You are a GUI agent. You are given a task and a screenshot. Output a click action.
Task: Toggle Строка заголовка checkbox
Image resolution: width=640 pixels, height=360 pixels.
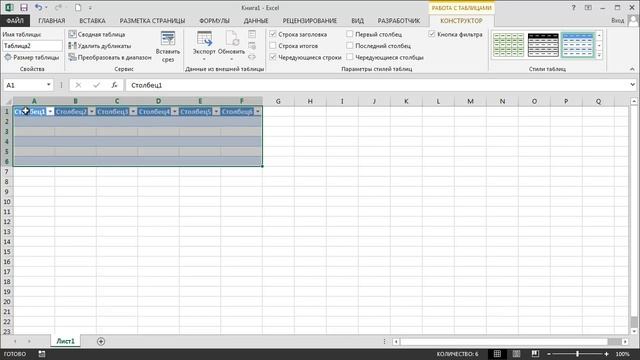[x=273, y=34]
